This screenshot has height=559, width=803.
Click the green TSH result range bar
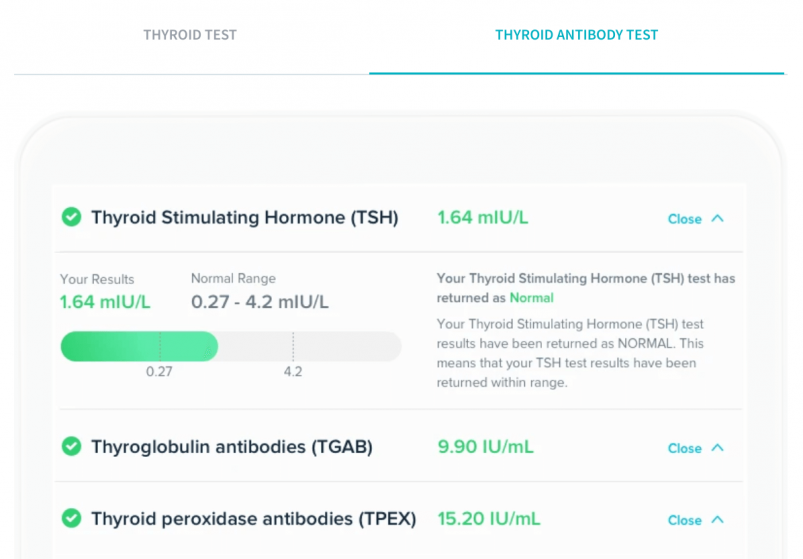[x=139, y=347]
